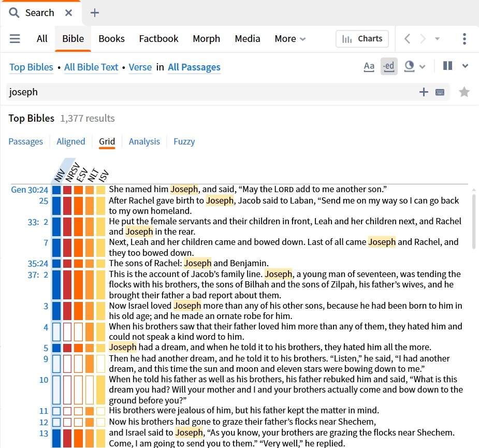Switch to Aligned results view
Viewport: 479px width, 448px height.
71,141
